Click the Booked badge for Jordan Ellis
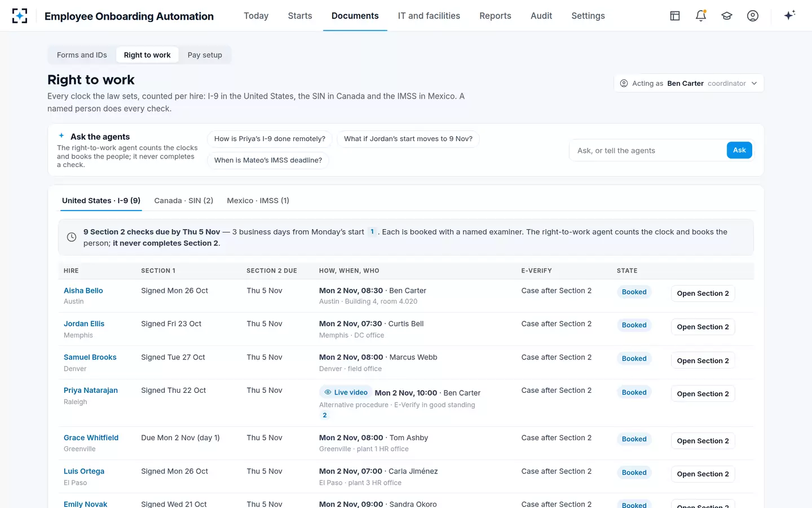The image size is (812, 508). (634, 325)
